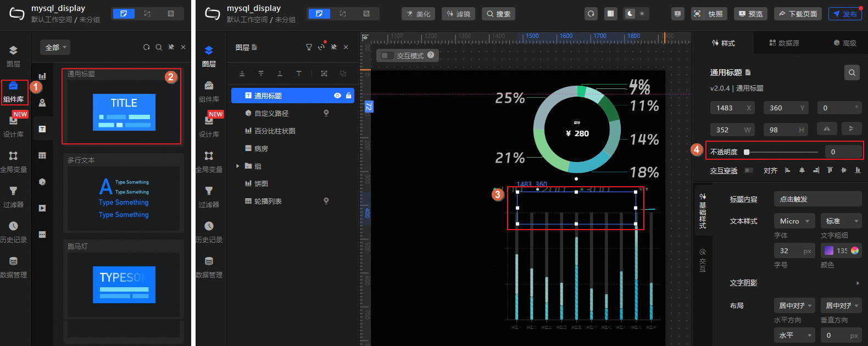
Task: Expand the 组 folder in layers list
Action: pyautogui.click(x=237, y=166)
